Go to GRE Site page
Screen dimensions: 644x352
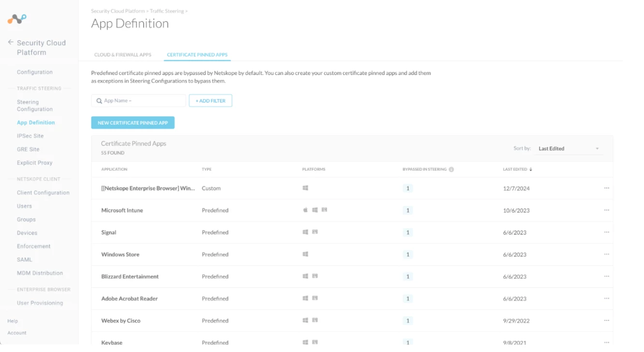pyautogui.click(x=28, y=149)
